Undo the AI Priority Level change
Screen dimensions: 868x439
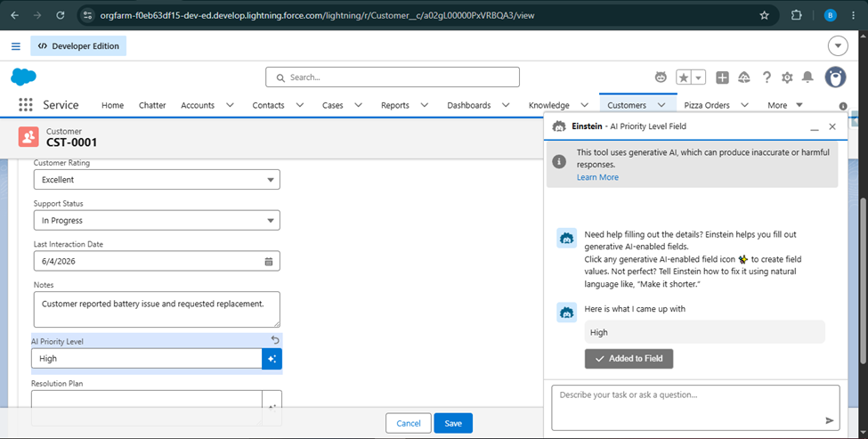274,340
